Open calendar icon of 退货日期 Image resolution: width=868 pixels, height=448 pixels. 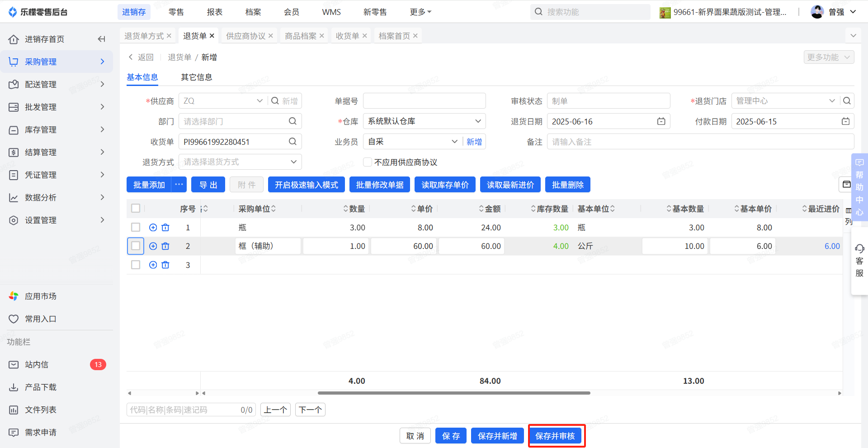661,121
